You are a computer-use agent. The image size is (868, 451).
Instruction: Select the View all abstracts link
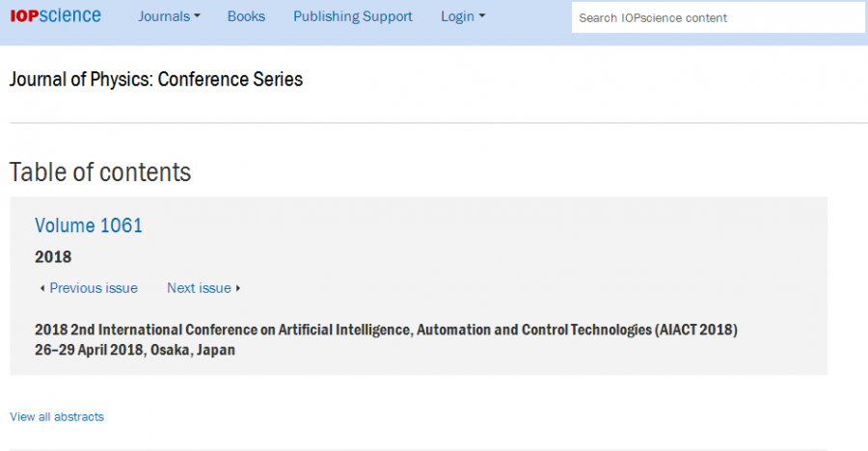click(x=57, y=417)
